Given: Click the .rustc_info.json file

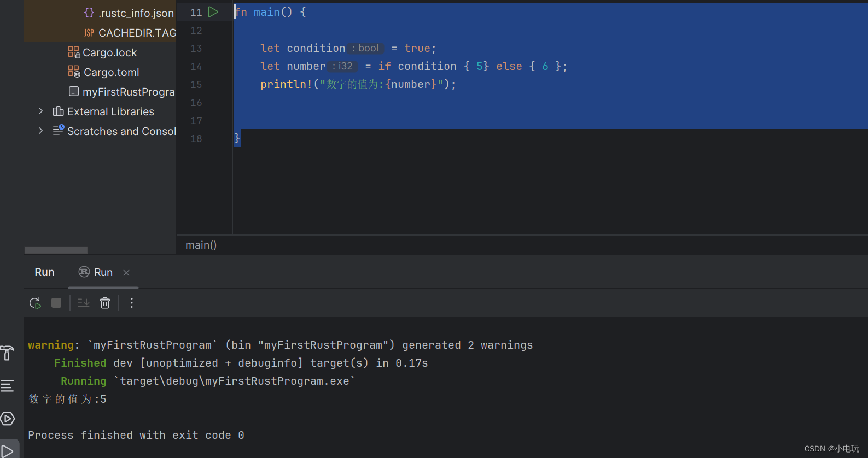Looking at the screenshot, I should tap(136, 13).
